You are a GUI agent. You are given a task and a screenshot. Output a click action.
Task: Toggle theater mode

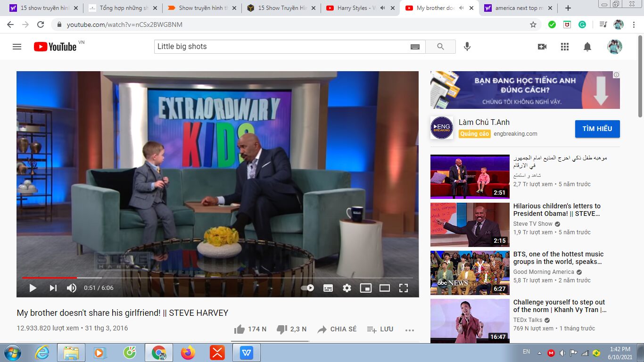[x=385, y=288]
